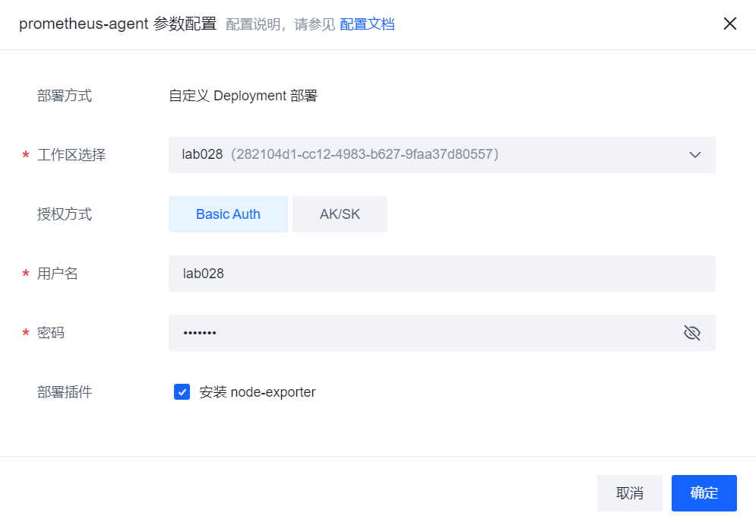Switch to AK/SK authorization method

tap(340, 214)
